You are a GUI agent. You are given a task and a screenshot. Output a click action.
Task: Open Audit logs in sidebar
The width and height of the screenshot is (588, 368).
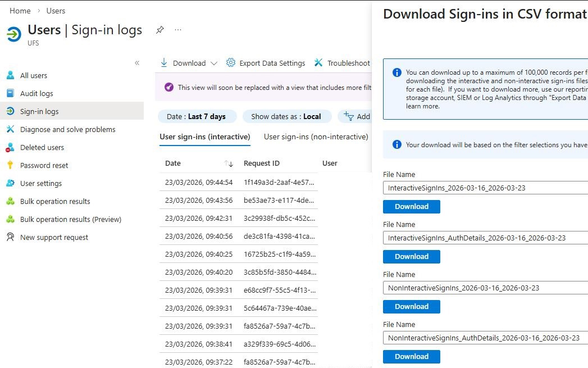(37, 93)
